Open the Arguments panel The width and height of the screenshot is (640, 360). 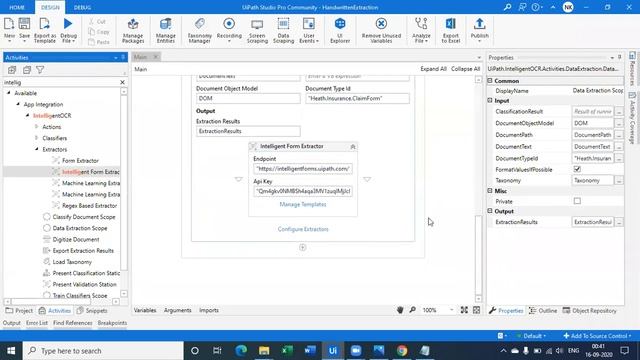pos(178,310)
